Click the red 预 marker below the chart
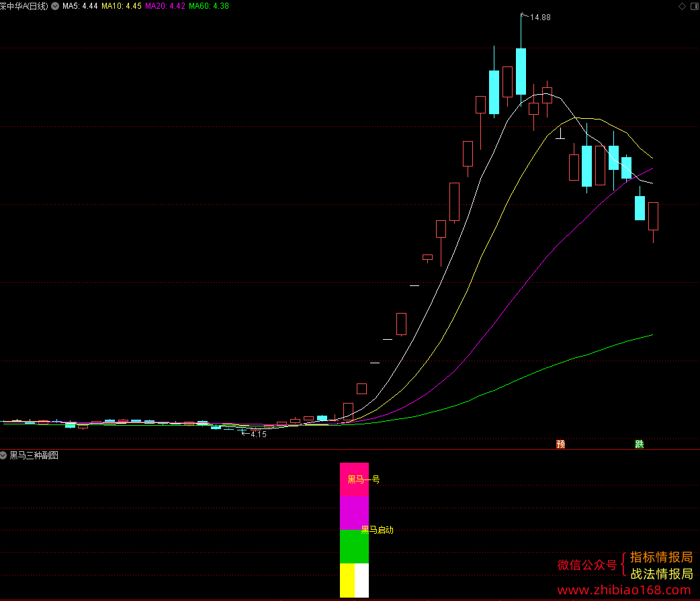Image resolution: width=700 pixels, height=601 pixels. click(561, 444)
